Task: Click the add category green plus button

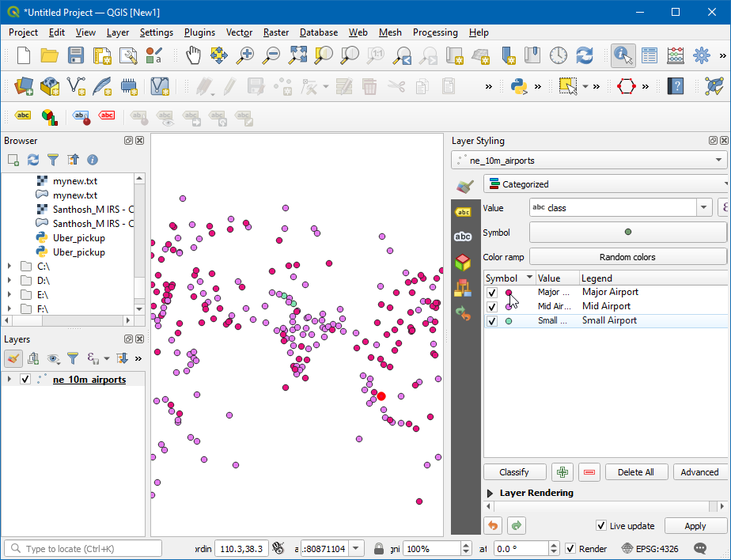Action: [x=562, y=472]
